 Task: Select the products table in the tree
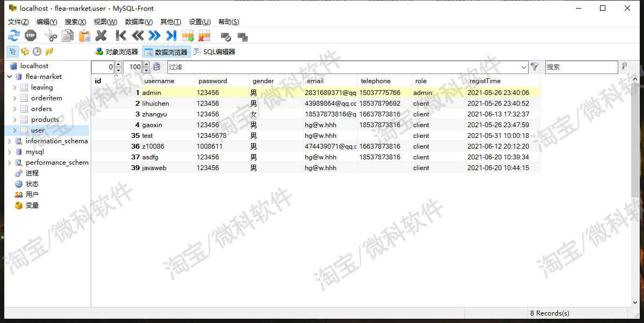point(45,120)
